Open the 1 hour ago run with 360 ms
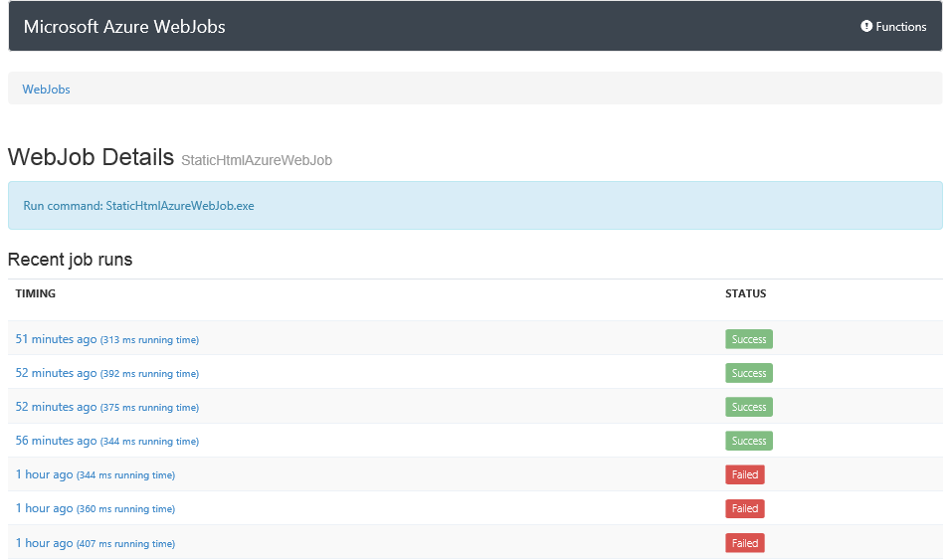The height and width of the screenshot is (560, 951). (45, 508)
